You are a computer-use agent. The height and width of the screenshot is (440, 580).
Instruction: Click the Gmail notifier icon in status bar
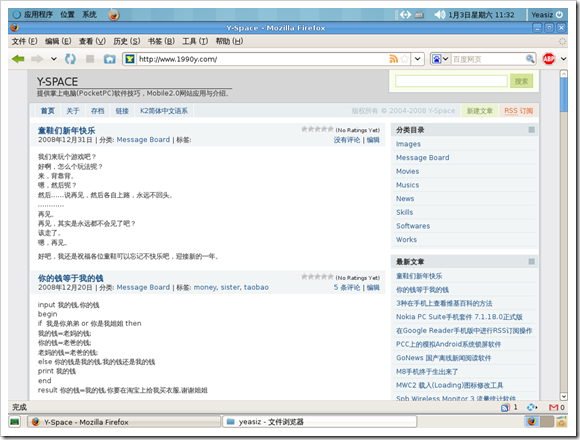pyautogui.click(x=554, y=407)
